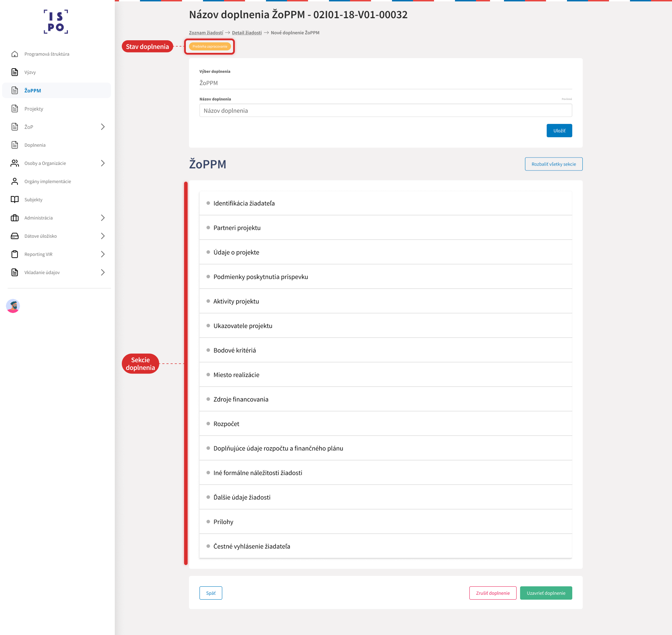Open the Programová štruktúra home icon
672x635 pixels.
15,54
